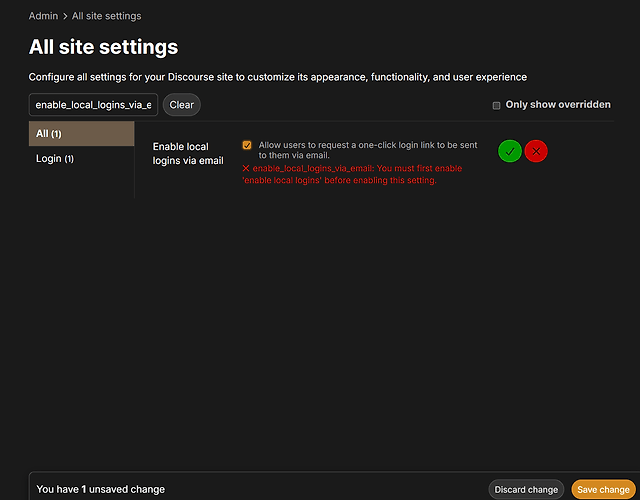Viewport: 640px width, 500px height.
Task: Uncheck the Enable local logins via email checkbox
Action: [x=247, y=145]
